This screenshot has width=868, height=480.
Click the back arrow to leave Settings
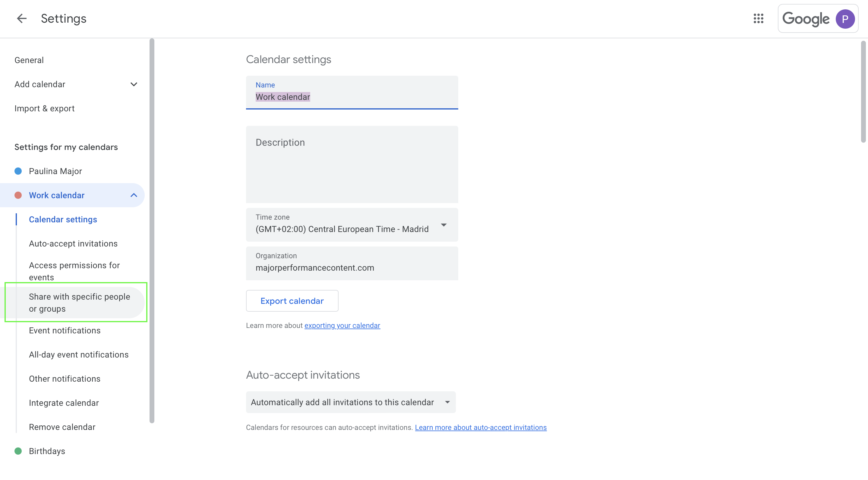[x=22, y=18]
